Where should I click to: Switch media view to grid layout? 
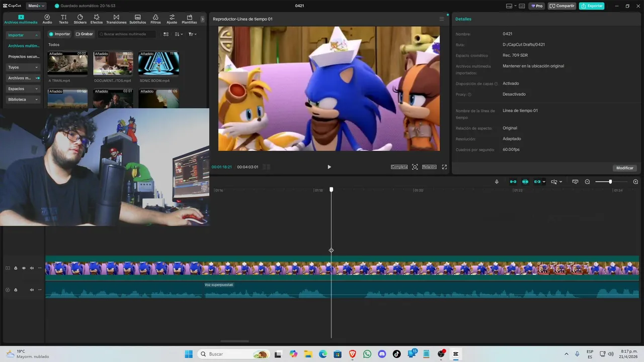pos(166,34)
